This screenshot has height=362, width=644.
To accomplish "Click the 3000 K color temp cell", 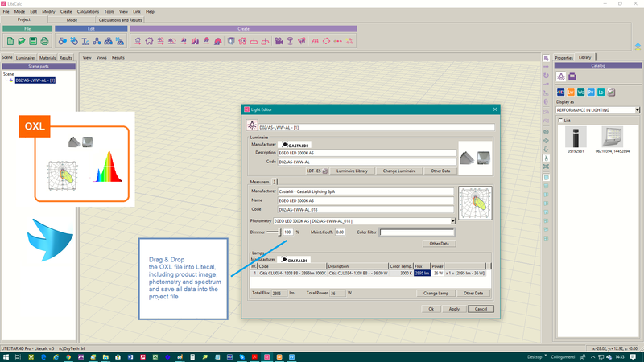I will click(x=401, y=273).
